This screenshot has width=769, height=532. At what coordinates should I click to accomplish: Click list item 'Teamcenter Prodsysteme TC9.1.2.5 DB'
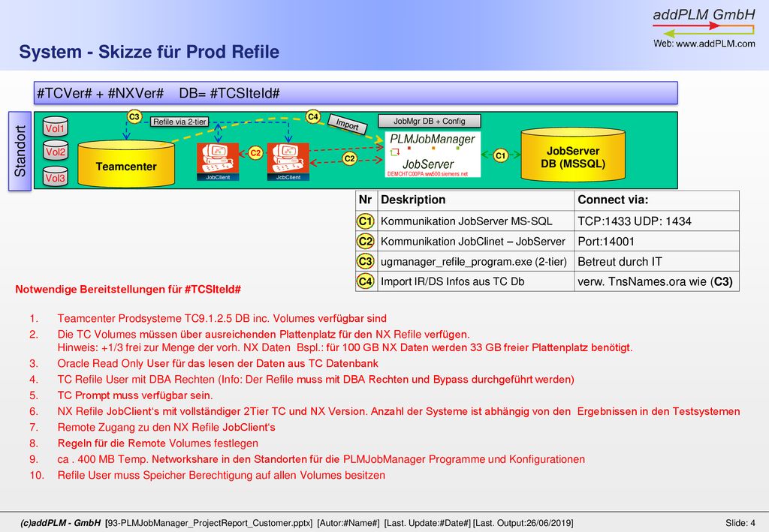[x=222, y=318]
